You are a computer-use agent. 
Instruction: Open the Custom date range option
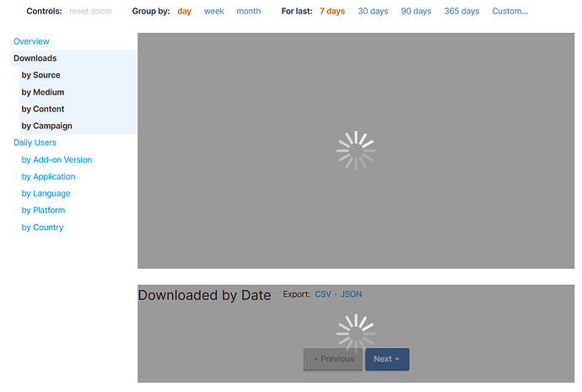[x=509, y=11]
